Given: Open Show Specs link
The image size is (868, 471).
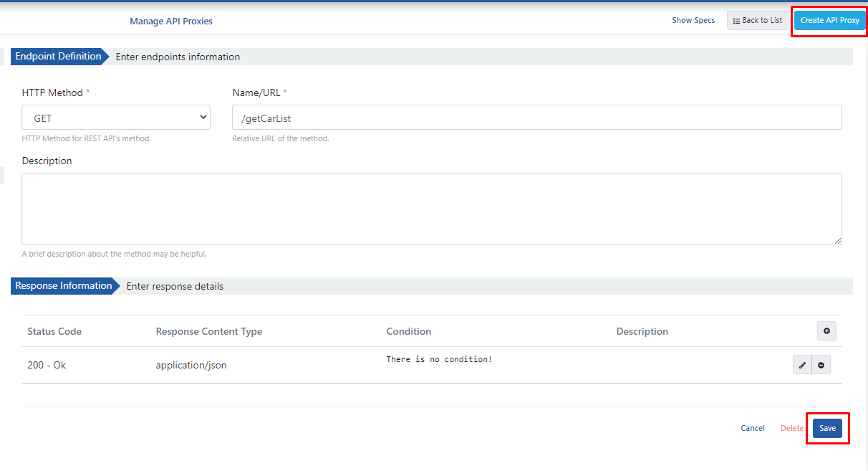Looking at the screenshot, I should click(693, 20).
